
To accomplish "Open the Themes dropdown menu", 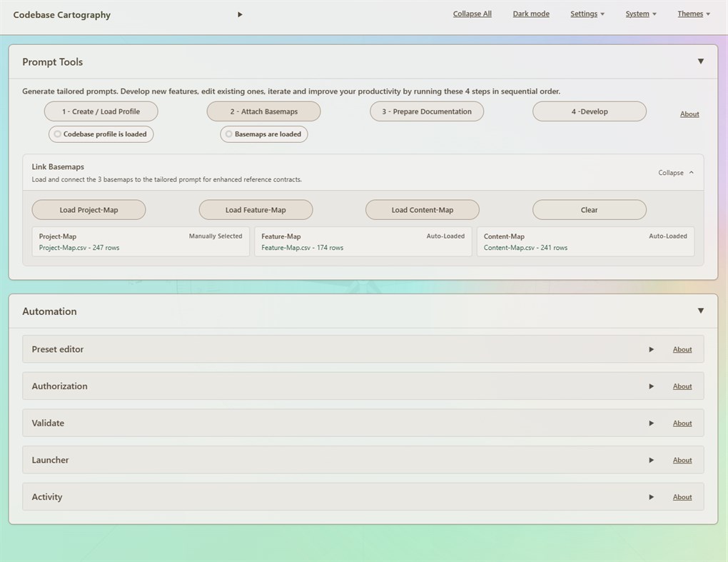I will tap(694, 14).
